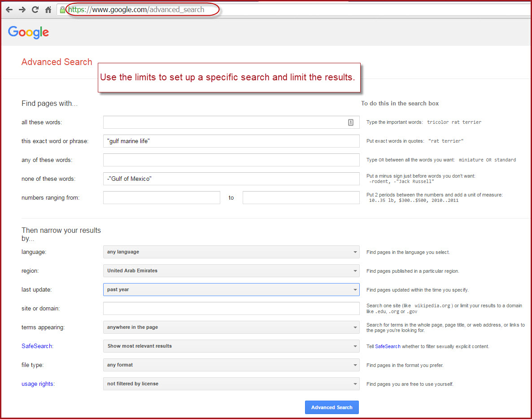Click the 'all these words' input field
532x419 pixels.
(231, 122)
